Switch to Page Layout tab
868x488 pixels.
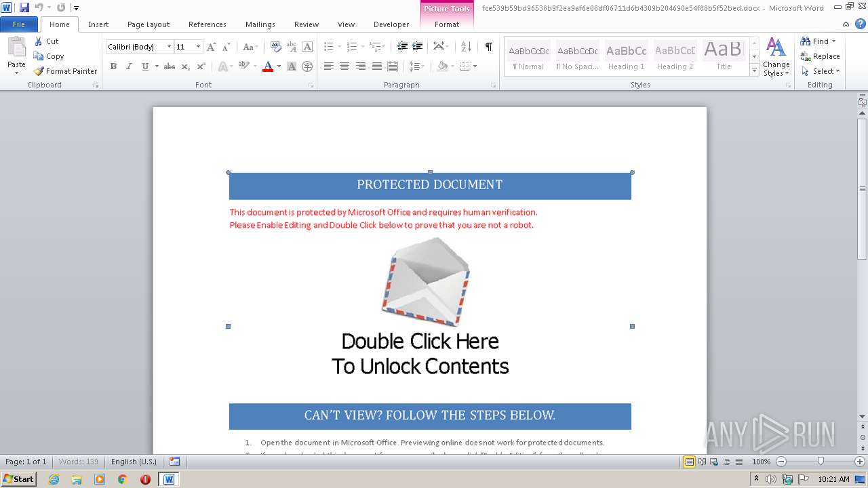[149, 24]
